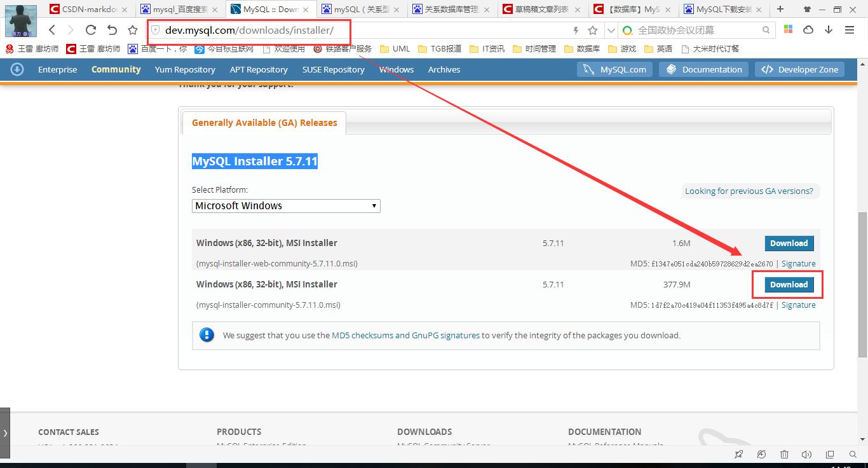Click the 全国政协会议闭幕 search field
Viewport: 868px width, 468px height.
[698, 31]
